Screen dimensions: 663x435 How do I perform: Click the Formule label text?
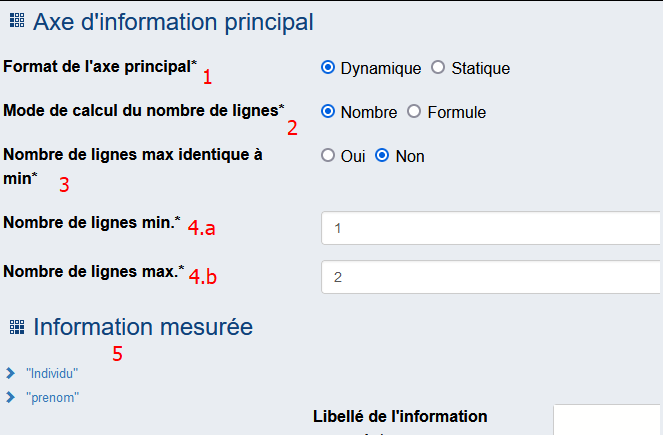point(457,112)
